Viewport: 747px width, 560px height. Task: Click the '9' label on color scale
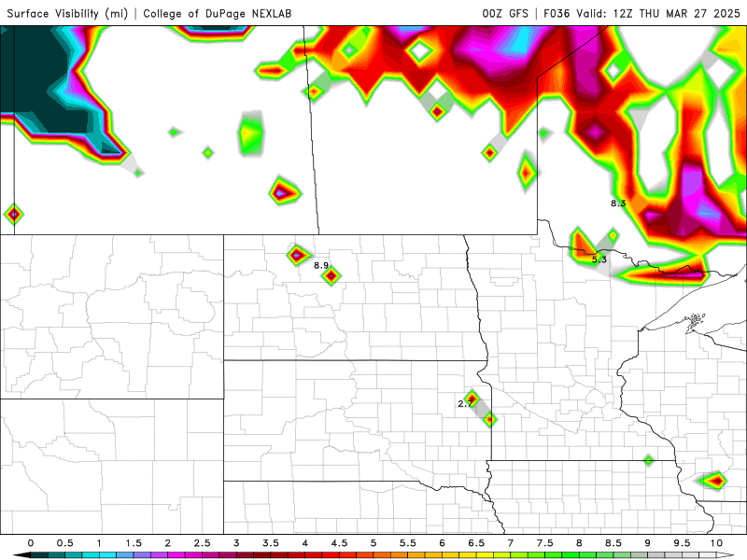pyautogui.click(x=647, y=543)
